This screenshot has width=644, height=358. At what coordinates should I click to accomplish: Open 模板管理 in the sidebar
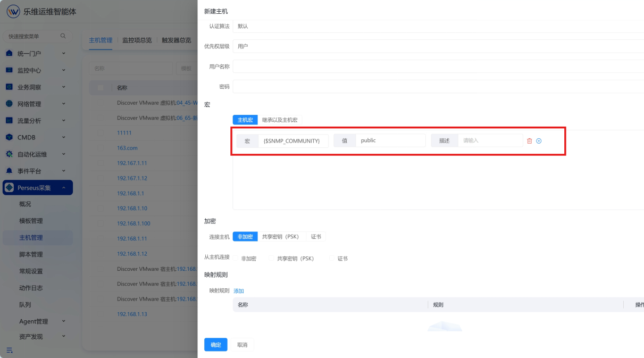(x=31, y=221)
